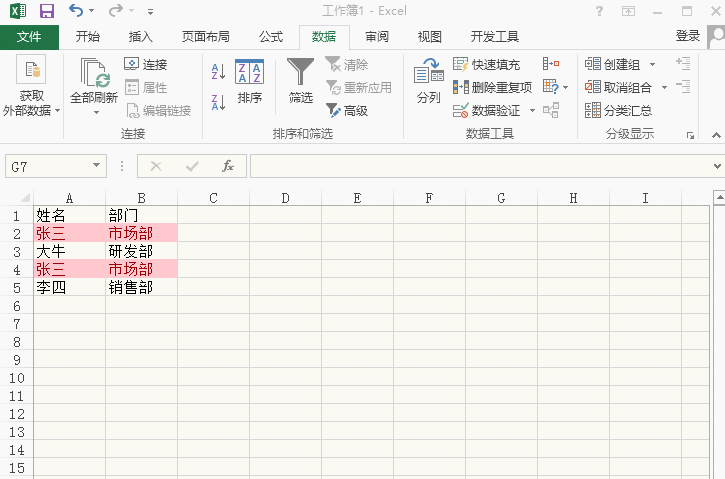Open the 排序 custom sort dialog
Image resolution: width=725 pixels, height=479 pixels.
pyautogui.click(x=250, y=81)
